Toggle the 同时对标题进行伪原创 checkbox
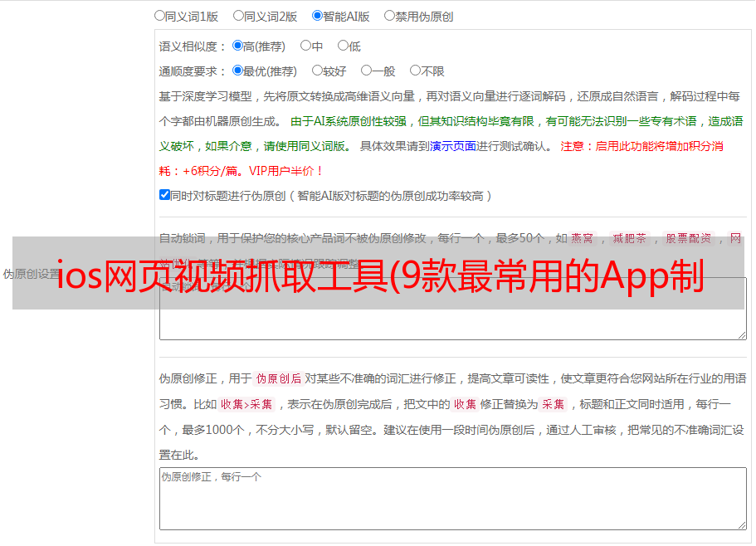756x546 pixels. [x=164, y=195]
